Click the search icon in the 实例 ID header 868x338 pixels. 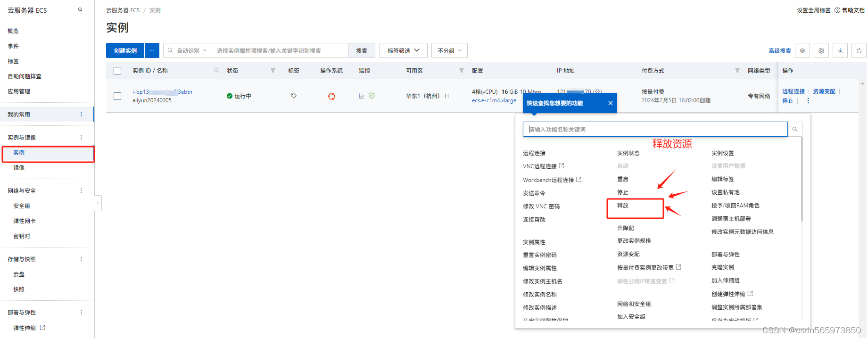[x=216, y=70]
